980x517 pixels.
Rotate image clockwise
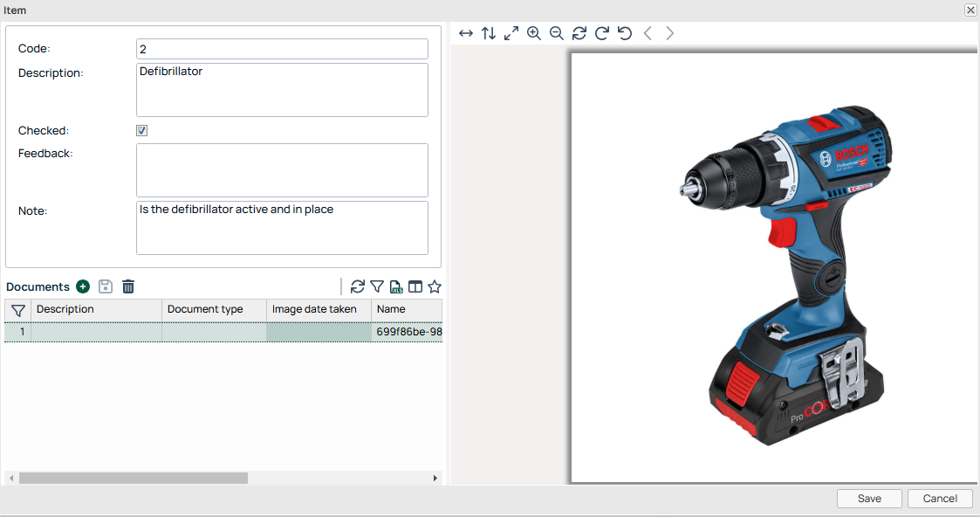click(602, 33)
